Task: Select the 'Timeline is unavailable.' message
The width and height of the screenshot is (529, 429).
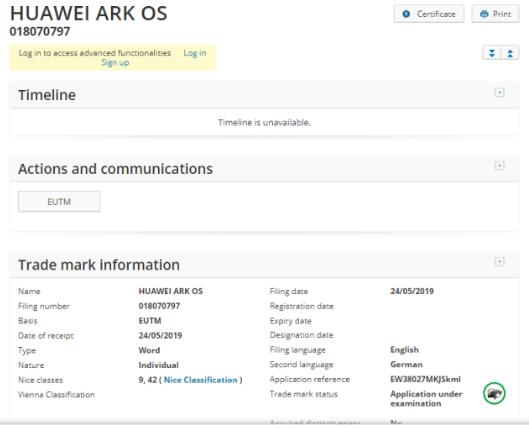Action: (x=264, y=122)
